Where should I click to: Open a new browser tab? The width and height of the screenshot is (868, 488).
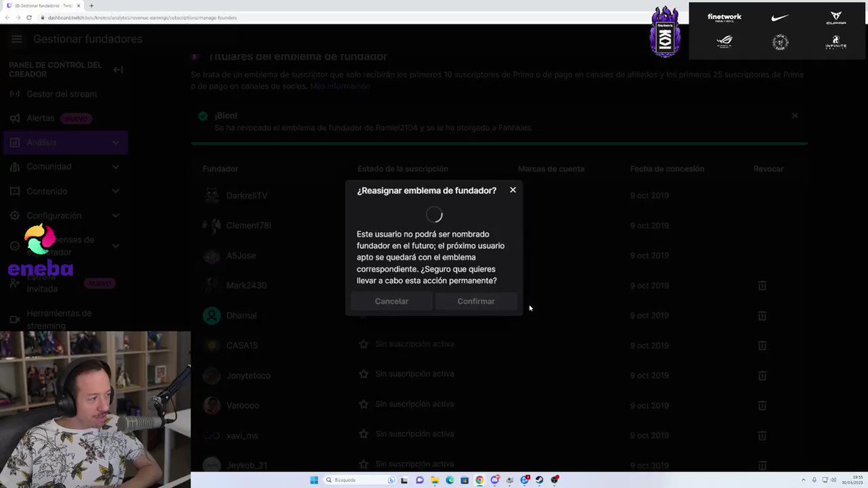pos(91,6)
